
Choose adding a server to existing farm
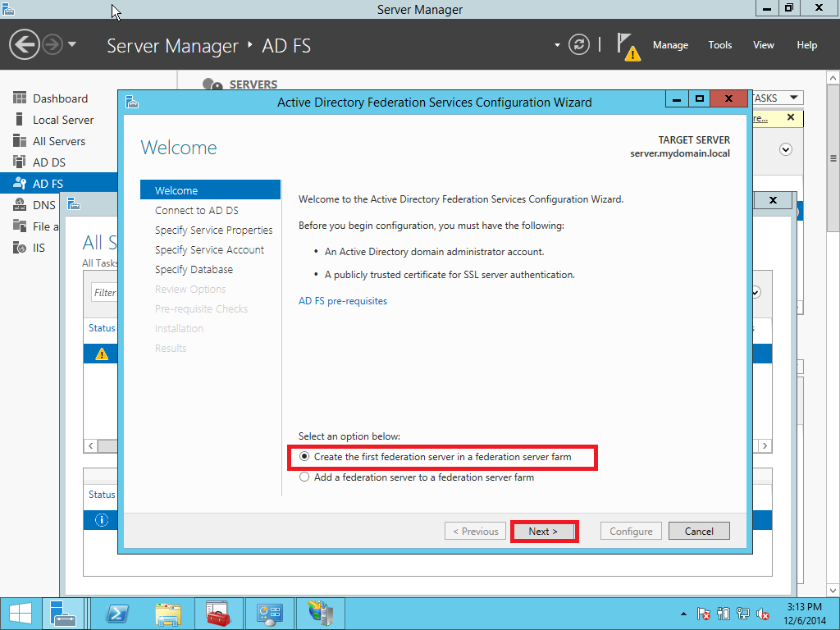click(304, 476)
